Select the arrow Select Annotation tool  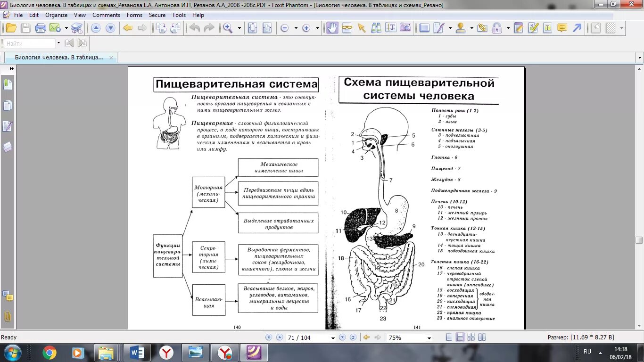coord(362,28)
